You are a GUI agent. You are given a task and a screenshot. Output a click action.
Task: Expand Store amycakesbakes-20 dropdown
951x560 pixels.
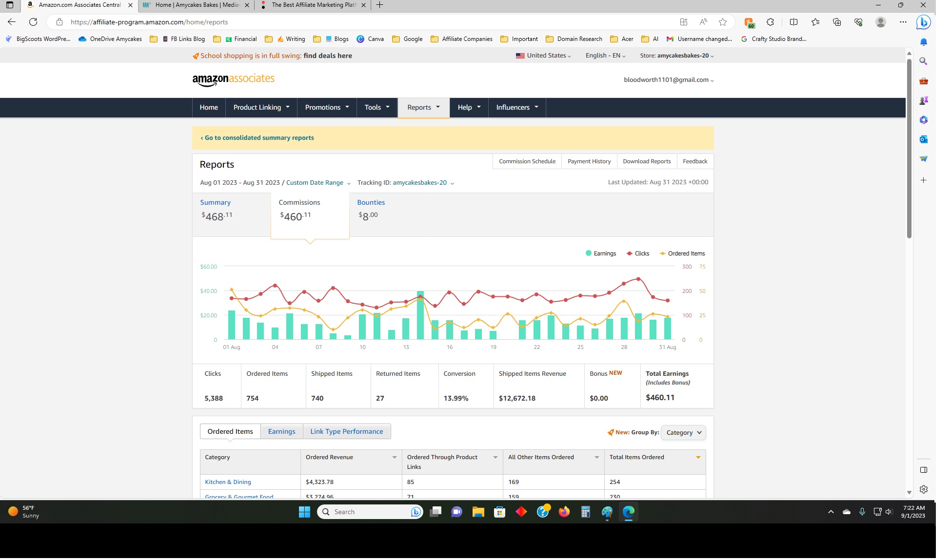(677, 56)
